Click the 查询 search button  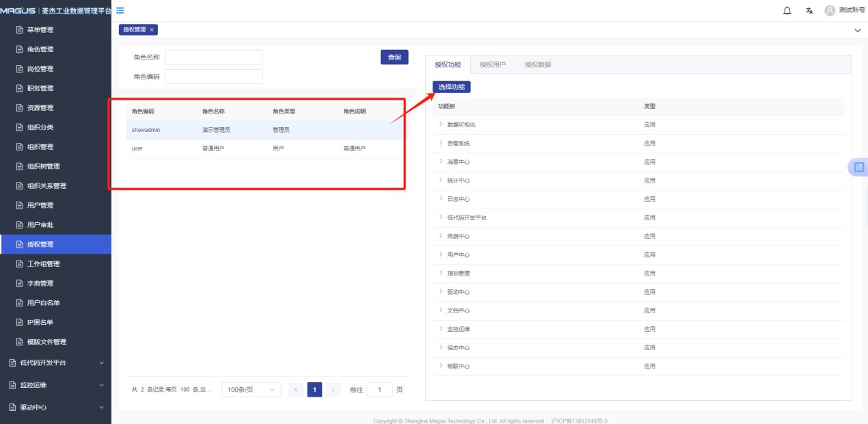pos(394,57)
